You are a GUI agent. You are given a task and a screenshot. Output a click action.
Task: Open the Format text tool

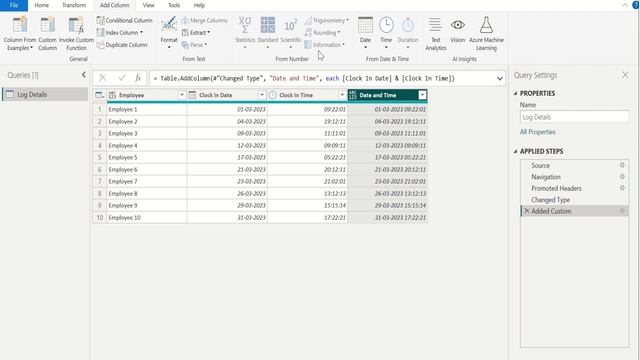click(x=169, y=33)
